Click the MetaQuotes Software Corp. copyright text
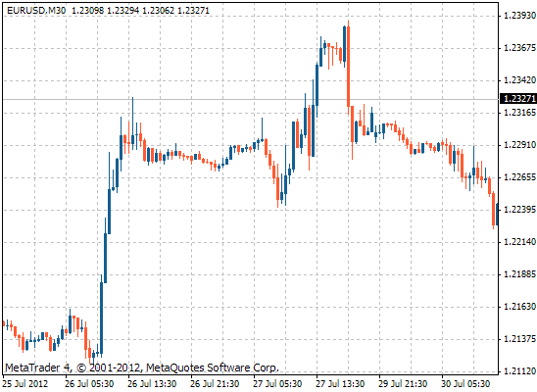 coord(213,368)
